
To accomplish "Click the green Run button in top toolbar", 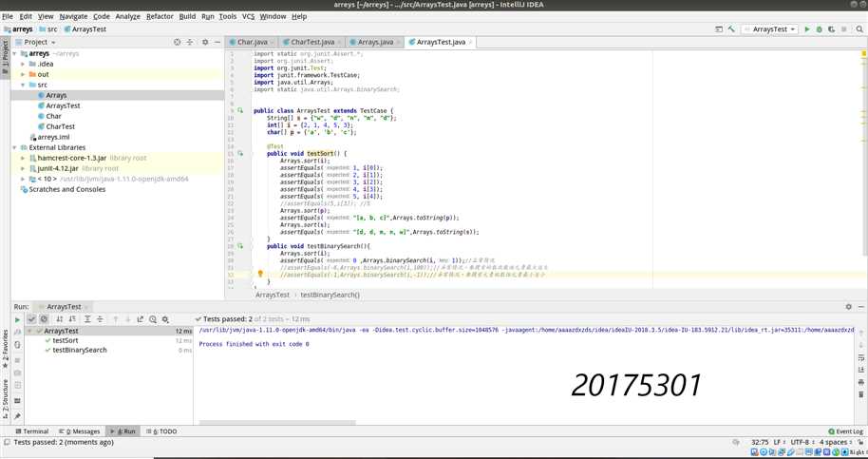I will [806, 29].
